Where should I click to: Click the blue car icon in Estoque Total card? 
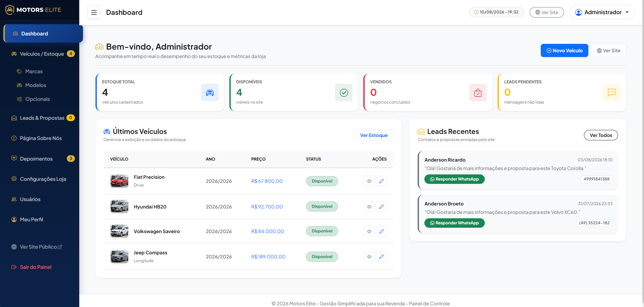210,92
